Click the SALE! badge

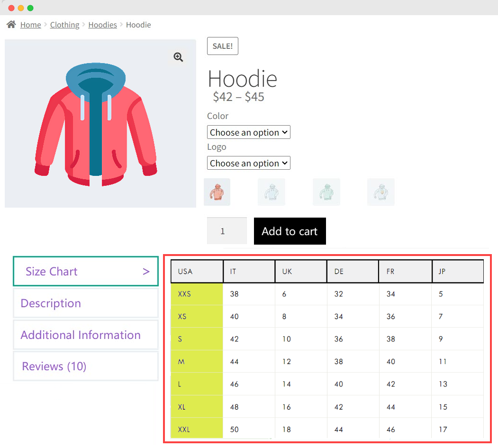(222, 46)
